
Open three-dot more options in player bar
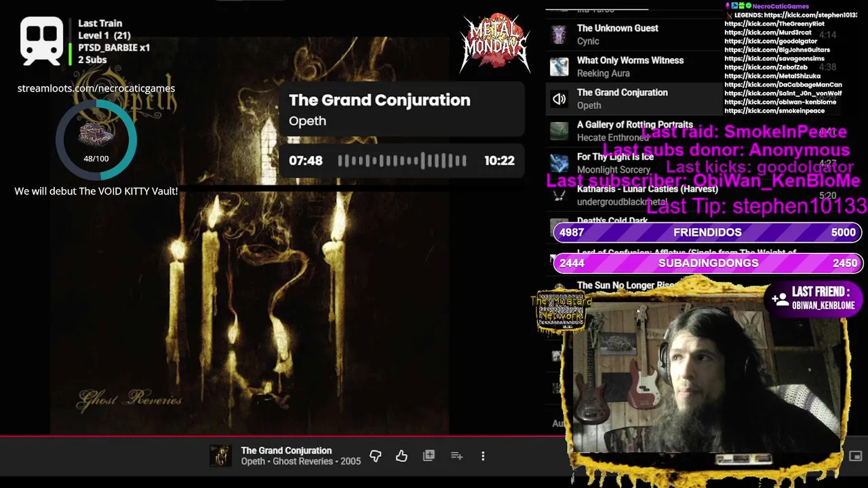click(x=483, y=456)
